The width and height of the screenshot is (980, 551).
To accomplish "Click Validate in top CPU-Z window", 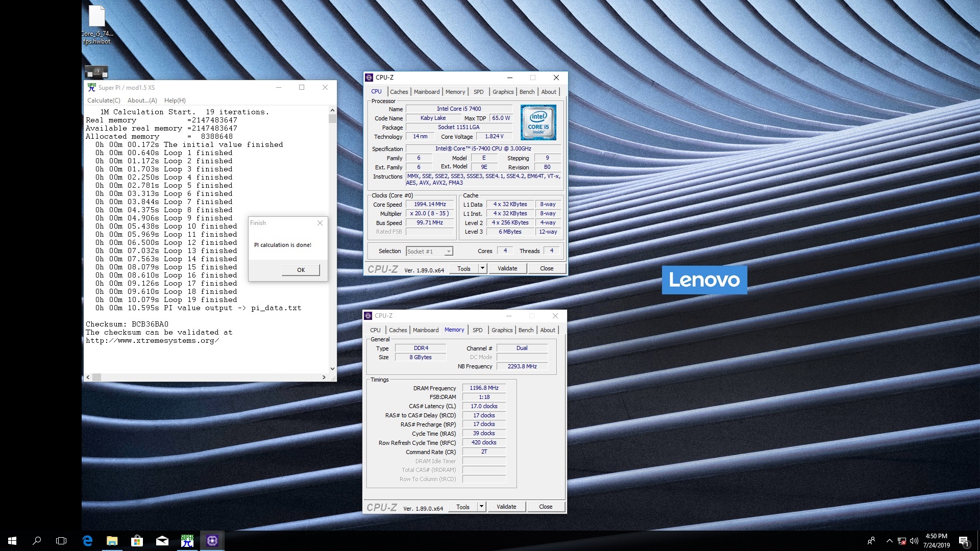I will tap(507, 268).
